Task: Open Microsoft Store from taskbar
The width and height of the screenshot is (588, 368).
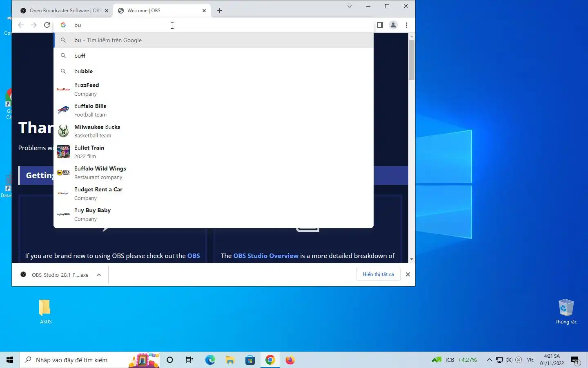Action: [x=250, y=360]
